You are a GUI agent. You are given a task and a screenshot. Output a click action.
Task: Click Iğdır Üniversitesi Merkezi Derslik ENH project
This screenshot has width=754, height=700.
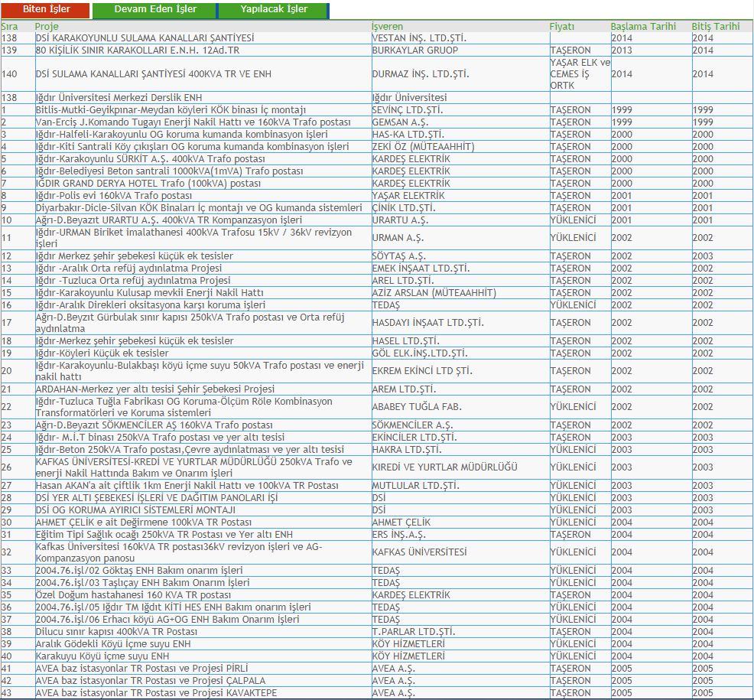pyautogui.click(x=203, y=98)
